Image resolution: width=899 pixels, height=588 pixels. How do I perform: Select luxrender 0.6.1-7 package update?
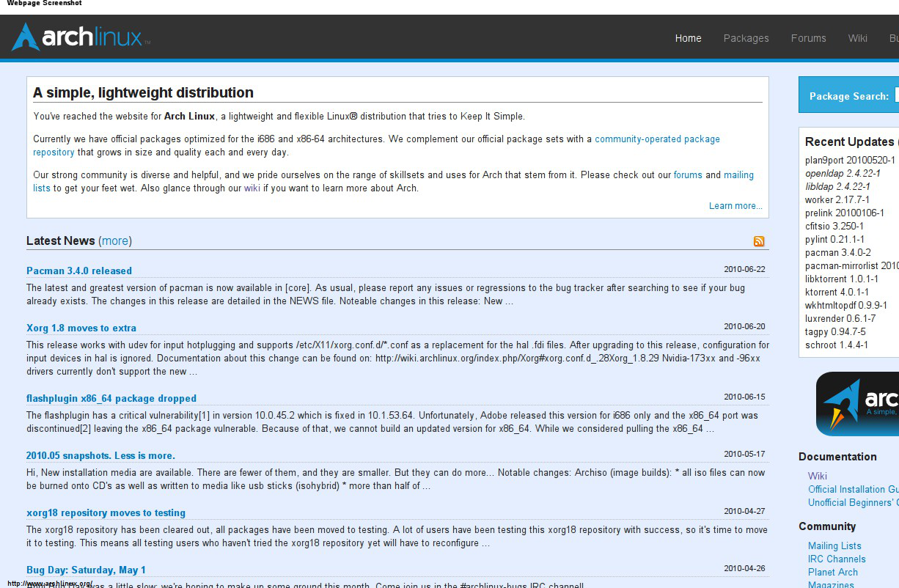(840, 318)
